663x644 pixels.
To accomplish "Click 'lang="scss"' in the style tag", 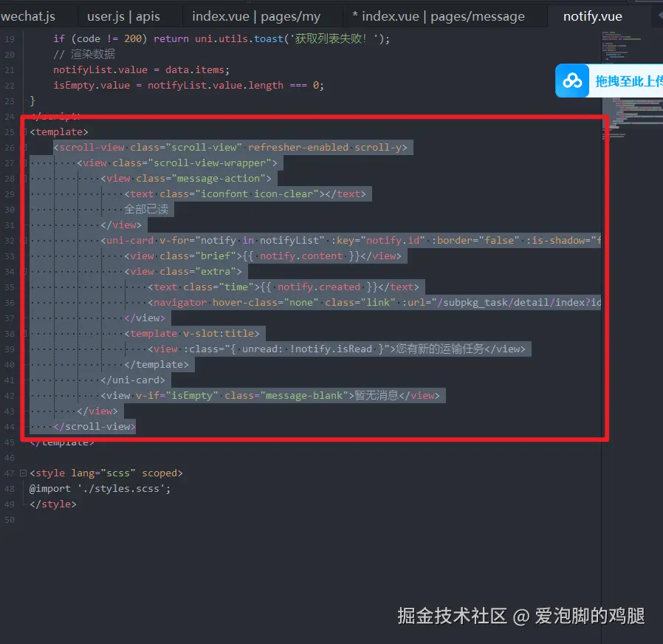I will tap(103, 473).
